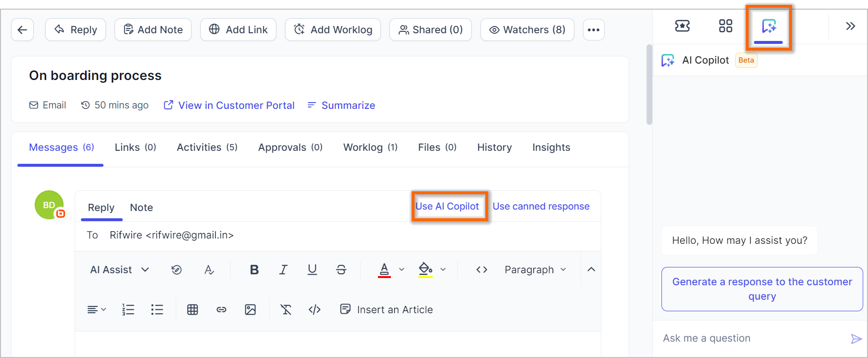Insert a bulleted list
This screenshot has height=358, width=868.
(x=157, y=310)
